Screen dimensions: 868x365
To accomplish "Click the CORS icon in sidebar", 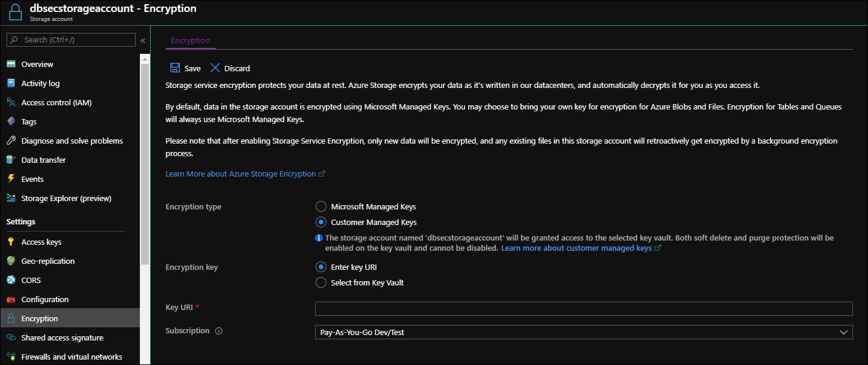I will pos(11,280).
